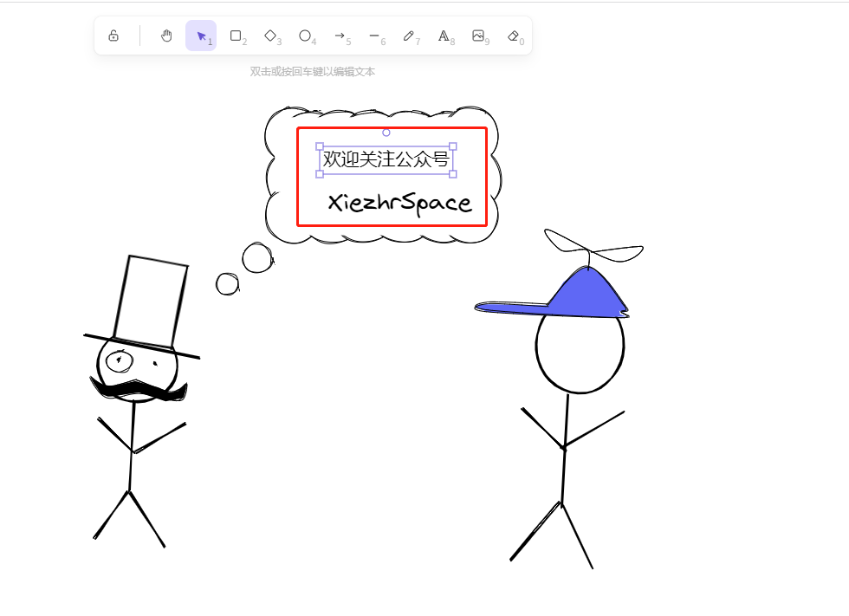Screen dimensions: 849x616
Task: Select the Pencil draw tool
Action: [x=409, y=36]
